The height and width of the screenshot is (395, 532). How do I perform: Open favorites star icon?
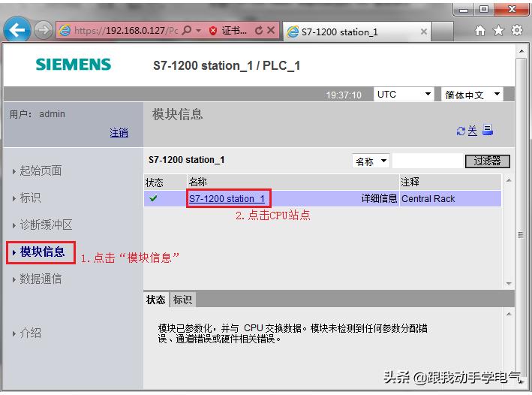tap(498, 31)
